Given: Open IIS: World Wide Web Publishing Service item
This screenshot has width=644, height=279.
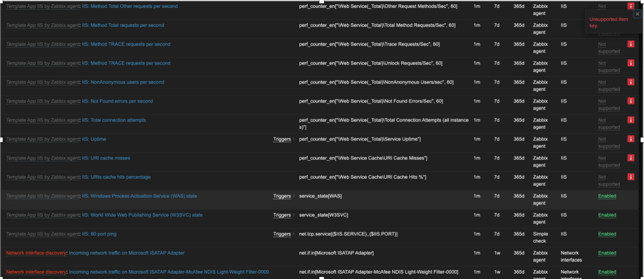Looking at the screenshot, I should coord(142,215).
